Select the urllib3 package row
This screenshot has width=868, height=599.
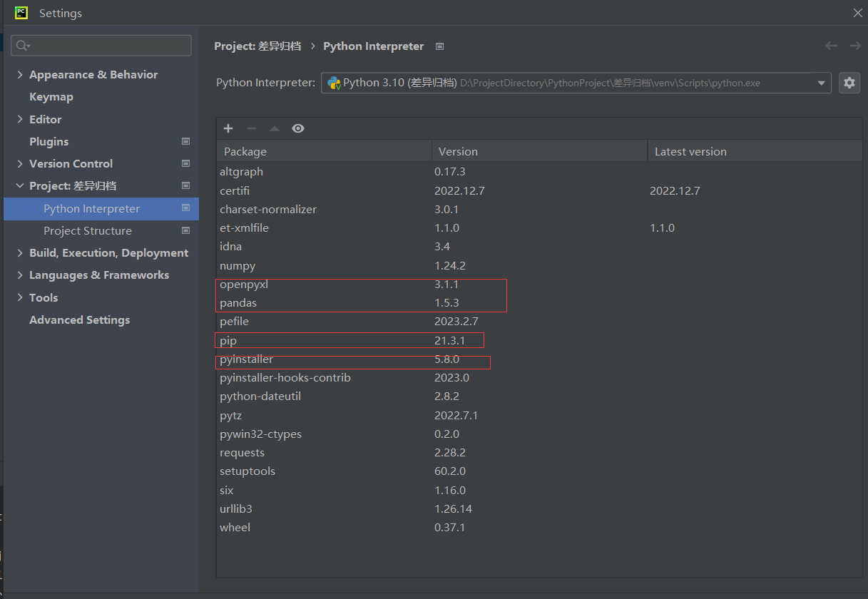tap(539, 508)
